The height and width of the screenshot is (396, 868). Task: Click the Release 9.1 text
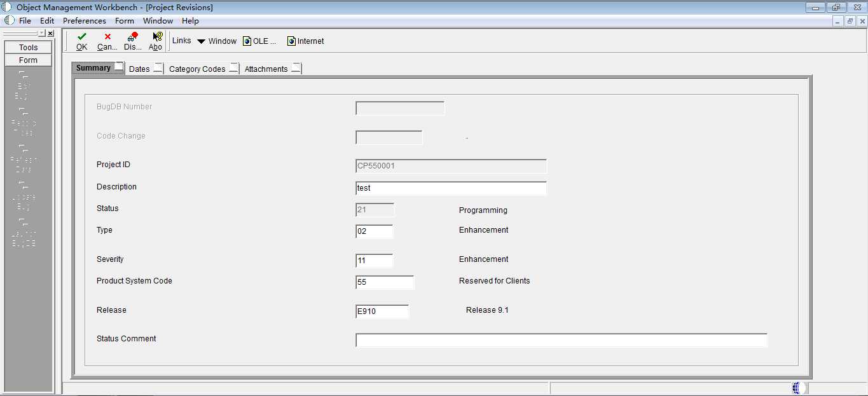pos(487,310)
